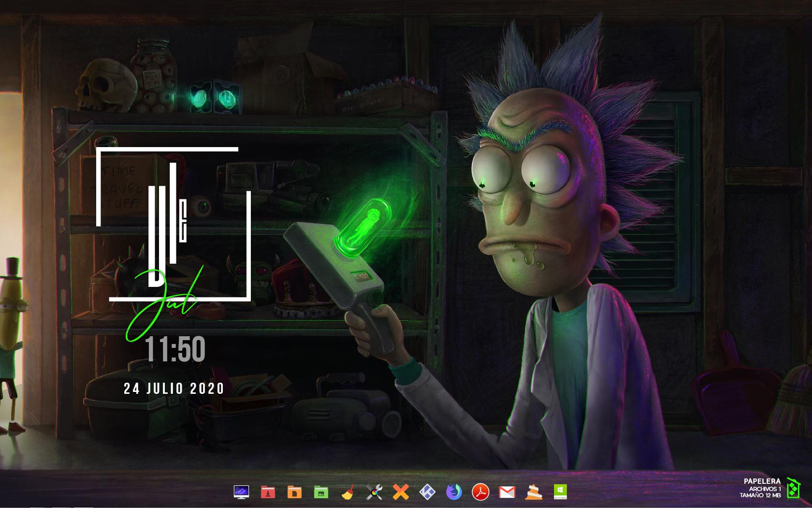Open the orange Documents folder
812x508 pixels.
click(x=293, y=493)
